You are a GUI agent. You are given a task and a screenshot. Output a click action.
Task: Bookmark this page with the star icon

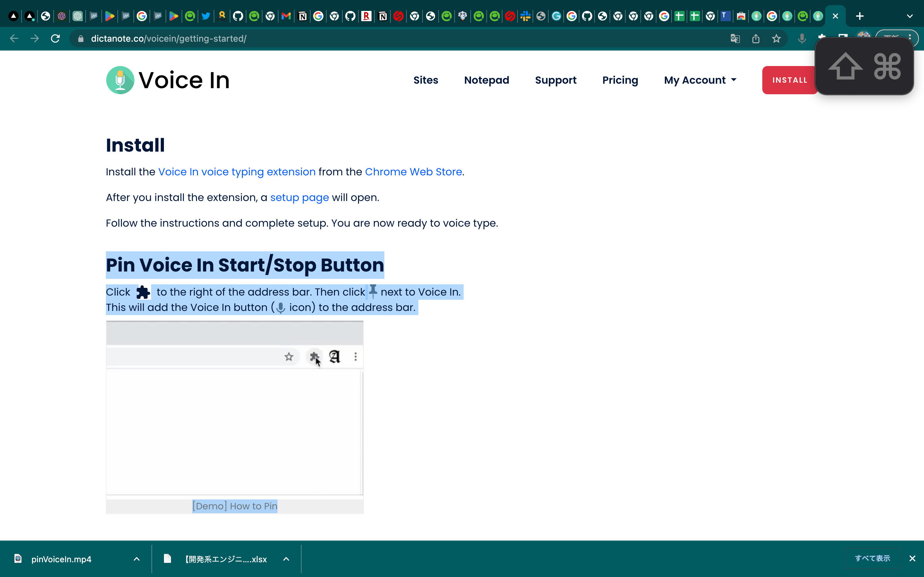(776, 38)
